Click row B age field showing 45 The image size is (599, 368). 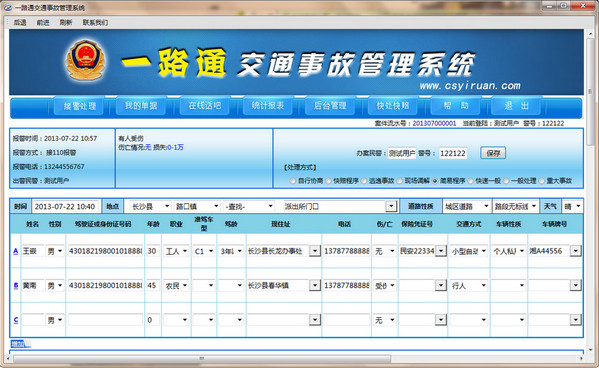pyautogui.click(x=153, y=285)
